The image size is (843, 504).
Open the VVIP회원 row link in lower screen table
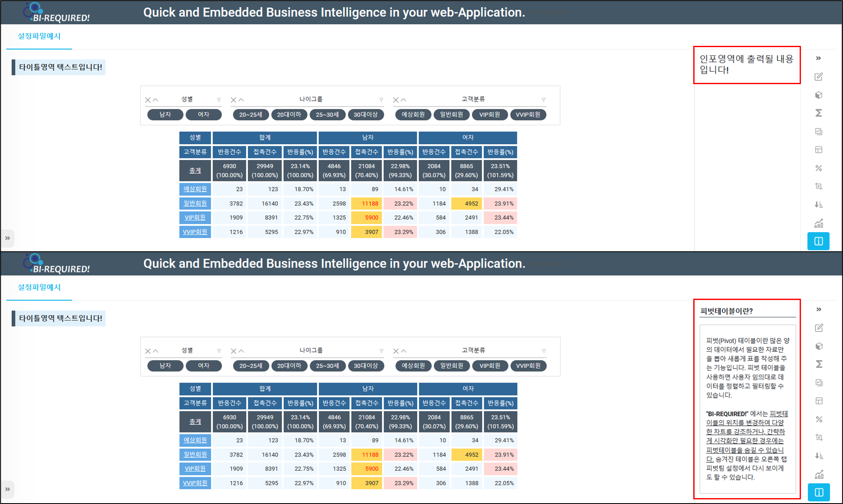pos(195,483)
